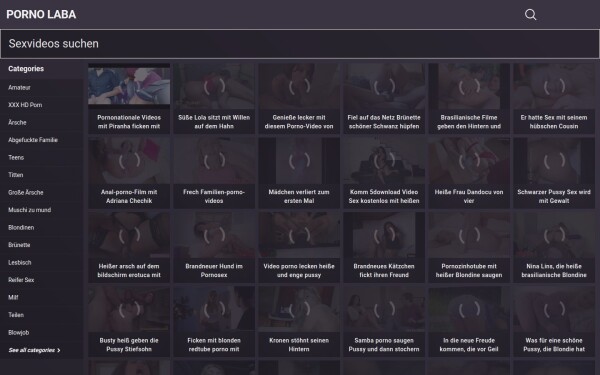Click the PORNO LABA site logo
600x375 pixels.
point(41,15)
